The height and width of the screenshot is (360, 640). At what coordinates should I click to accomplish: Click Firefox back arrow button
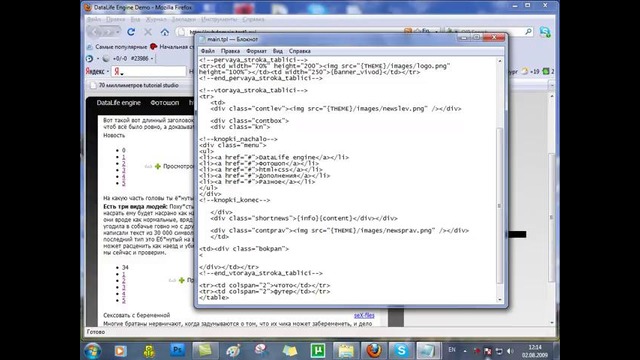point(96,31)
